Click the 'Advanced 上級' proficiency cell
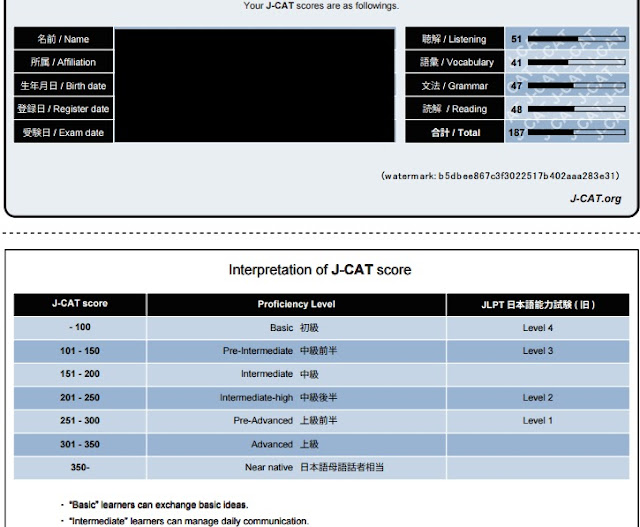This screenshot has height=527, width=640. pos(296,444)
